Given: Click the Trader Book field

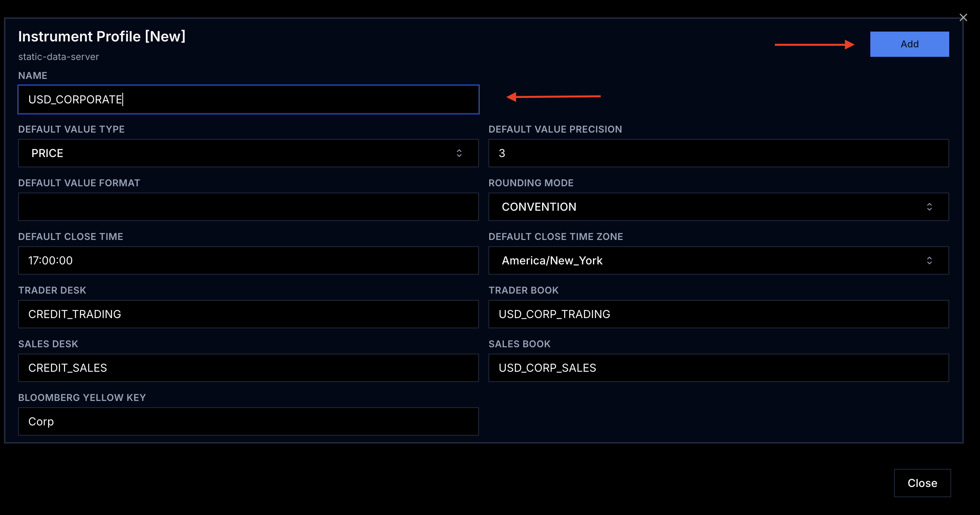Looking at the screenshot, I should [719, 314].
